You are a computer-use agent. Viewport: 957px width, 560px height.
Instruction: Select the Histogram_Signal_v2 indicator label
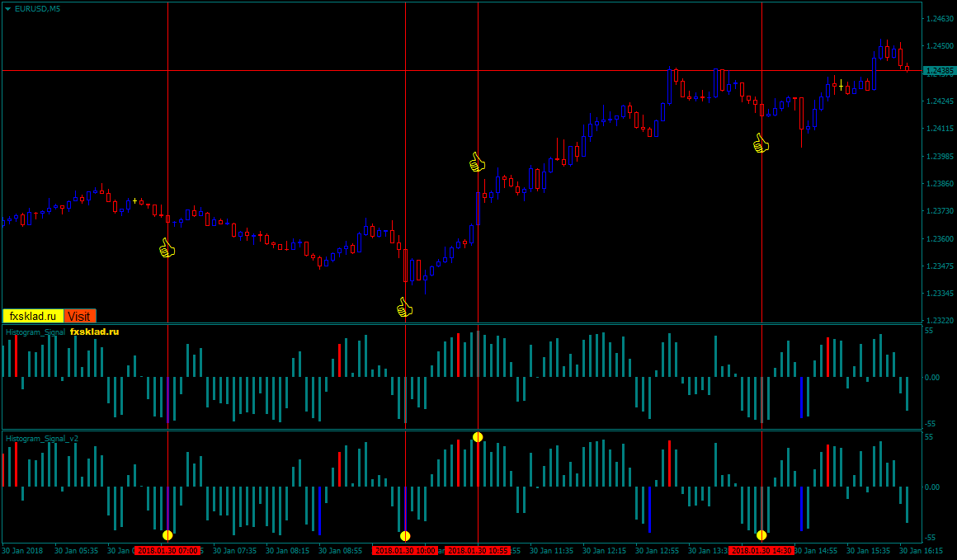pos(42,439)
